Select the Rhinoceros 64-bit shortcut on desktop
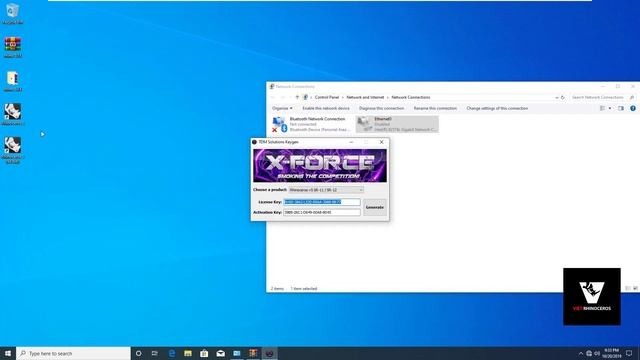 pos(13,150)
